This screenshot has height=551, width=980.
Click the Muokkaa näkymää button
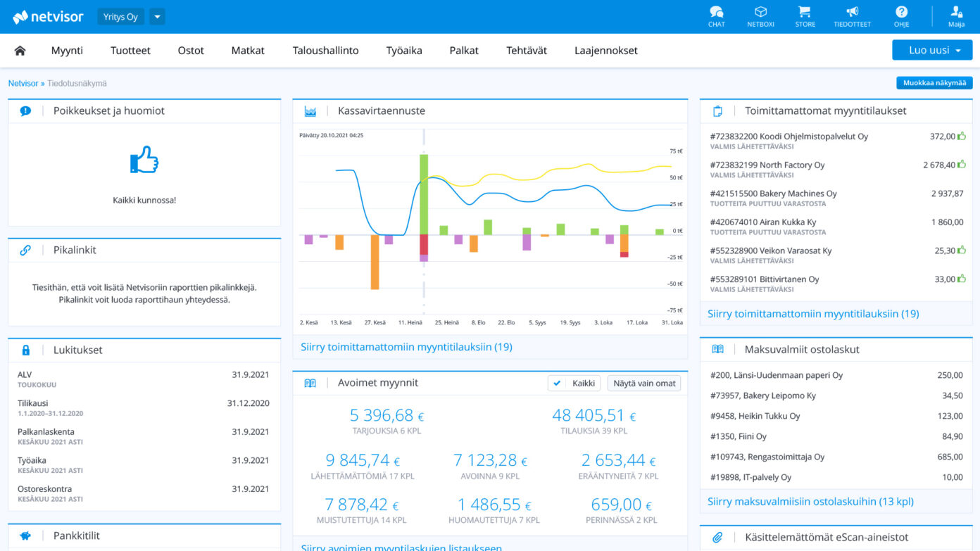coord(934,83)
